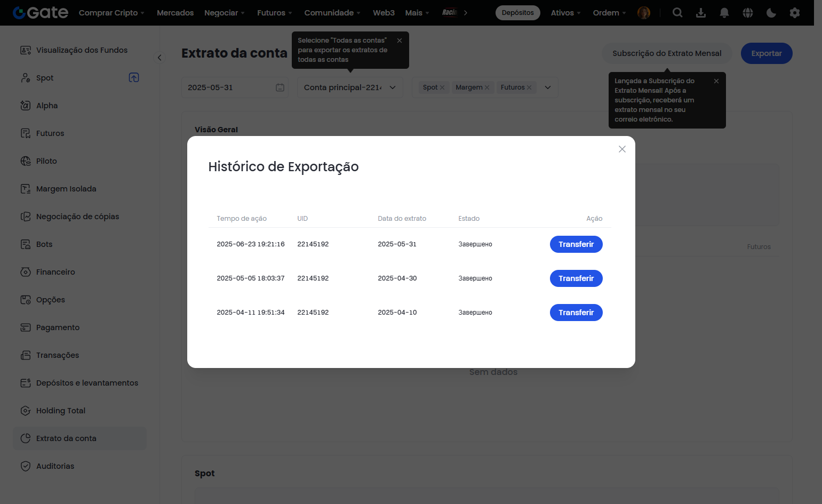
Task: Open the notifications bell
Action: (724, 13)
